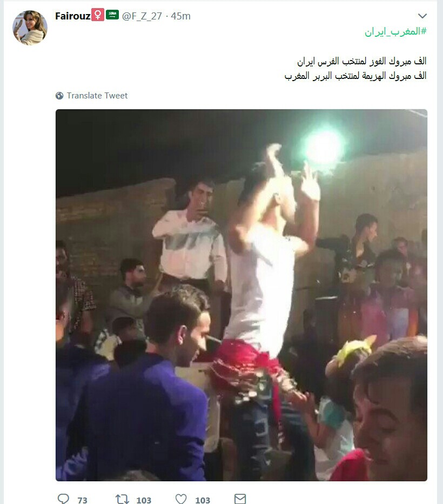Click the female symbol emoji by name
Image resolution: width=443 pixels, height=504 pixels.
coord(98,15)
